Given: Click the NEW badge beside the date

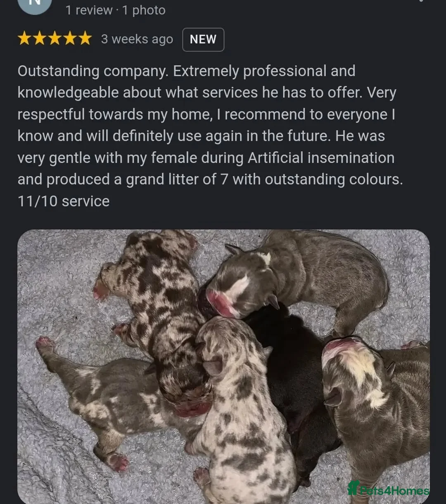Looking at the screenshot, I should pos(203,39).
